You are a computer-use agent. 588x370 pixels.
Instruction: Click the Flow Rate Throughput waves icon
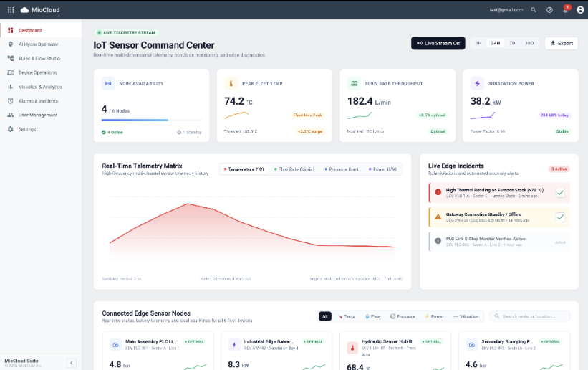pyautogui.click(x=354, y=83)
